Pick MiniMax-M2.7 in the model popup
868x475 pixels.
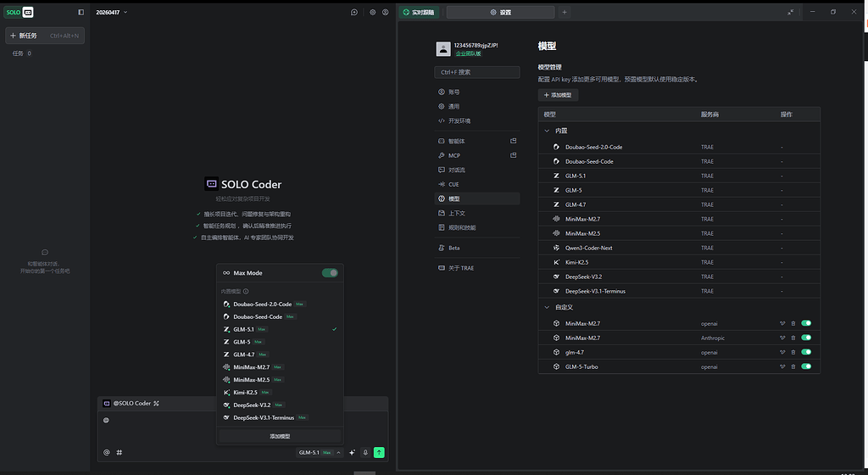point(280,367)
